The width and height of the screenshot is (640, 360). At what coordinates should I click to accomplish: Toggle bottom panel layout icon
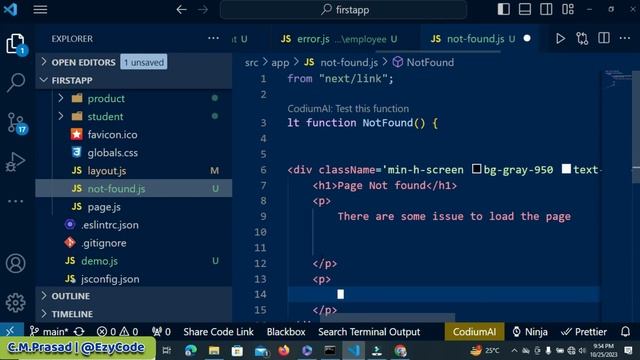point(524,9)
